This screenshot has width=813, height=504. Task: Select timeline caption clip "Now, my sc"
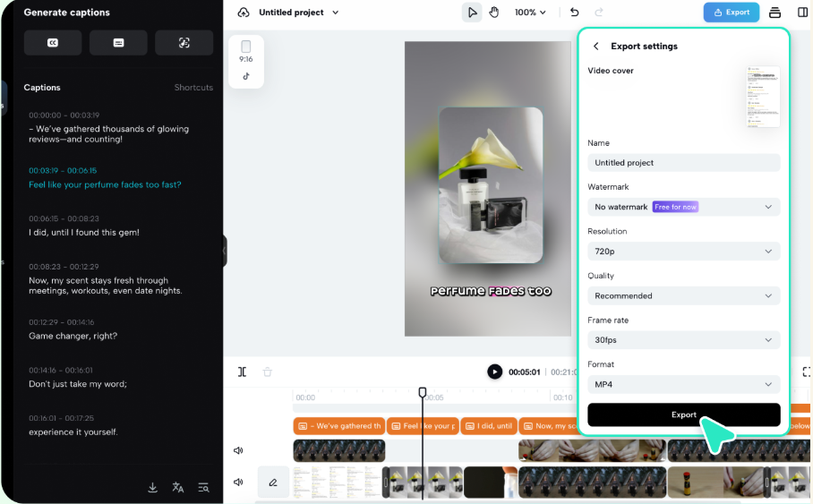(548, 426)
